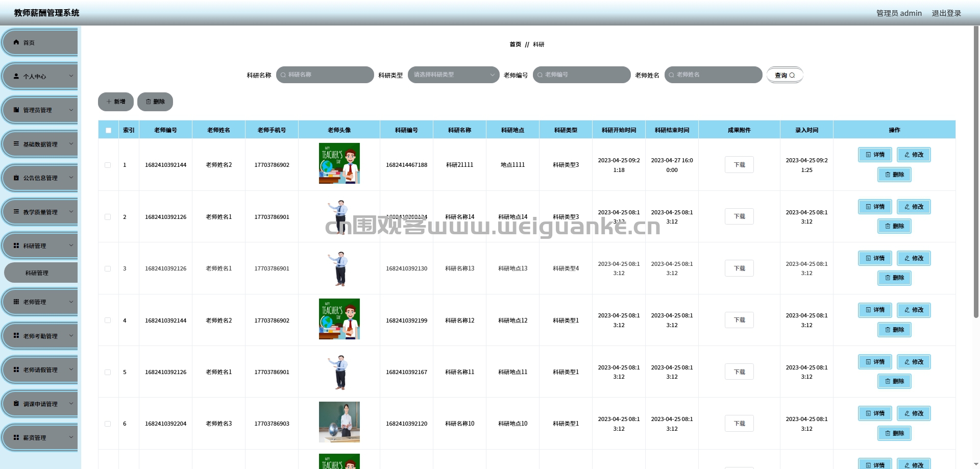
Task: Click the grid icon beside 老师管理
Action: pyautogui.click(x=16, y=302)
